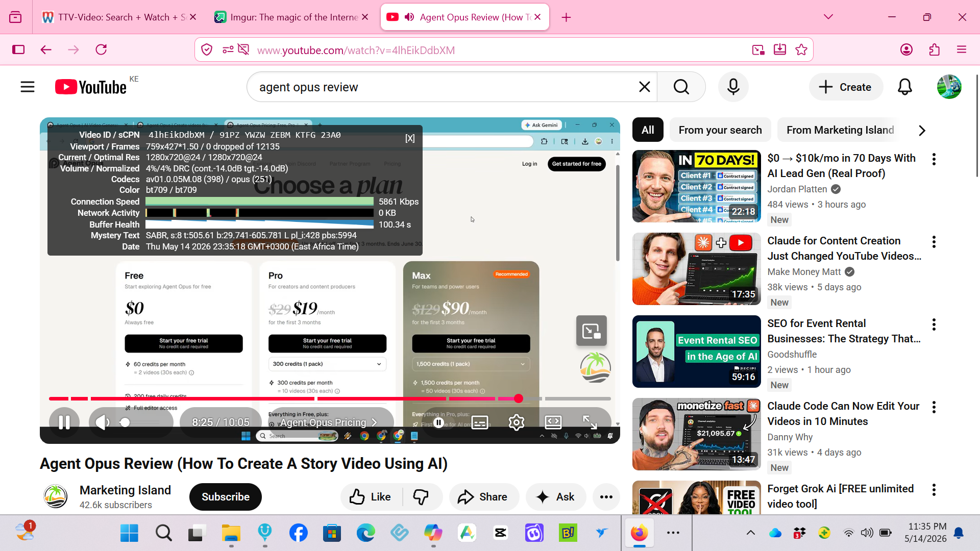
Task: Click the Create button
Action: click(x=846, y=87)
